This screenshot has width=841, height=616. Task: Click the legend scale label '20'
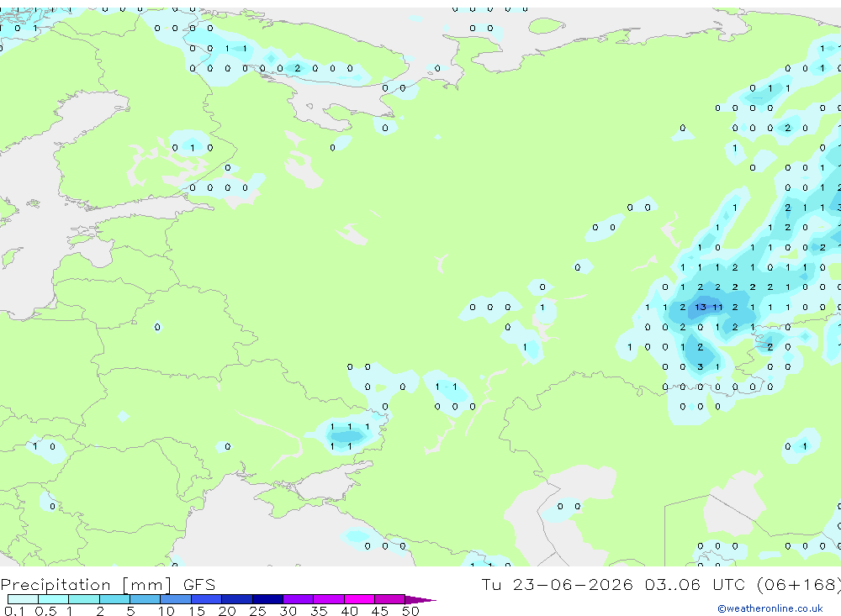pos(227,611)
